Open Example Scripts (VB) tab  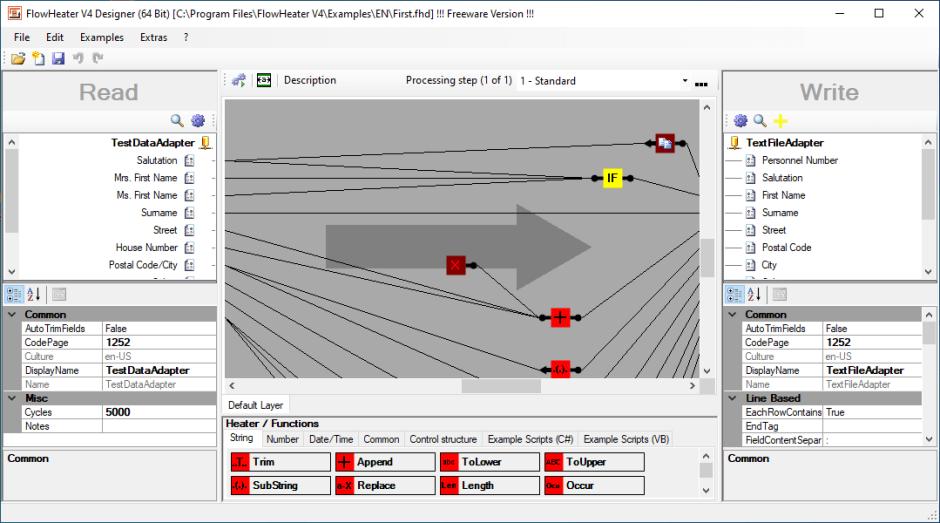(x=626, y=439)
